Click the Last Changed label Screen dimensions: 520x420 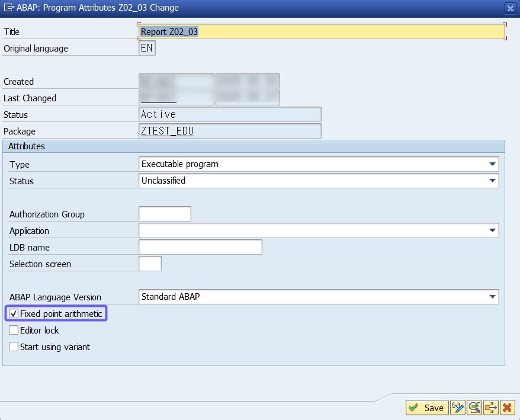[x=30, y=98]
